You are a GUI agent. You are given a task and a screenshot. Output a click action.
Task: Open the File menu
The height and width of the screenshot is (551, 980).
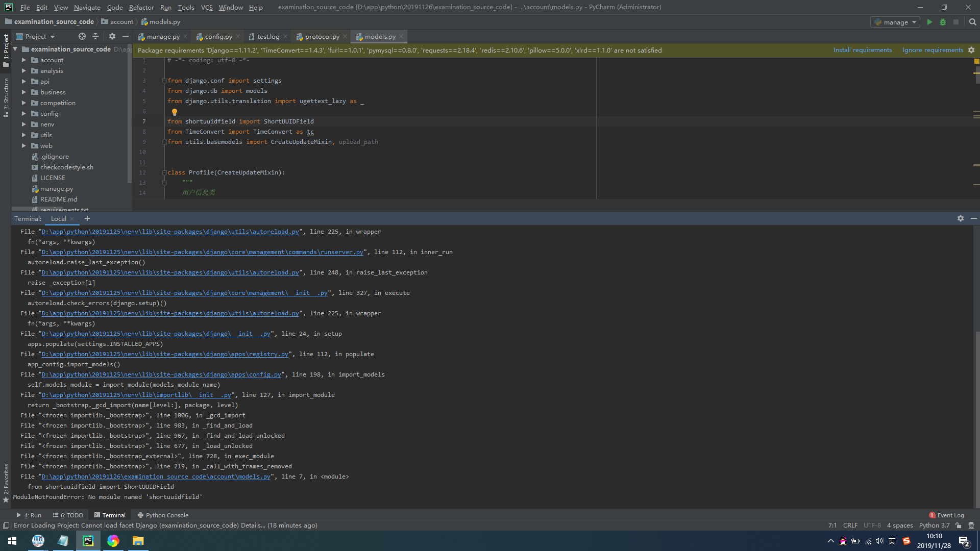25,7
